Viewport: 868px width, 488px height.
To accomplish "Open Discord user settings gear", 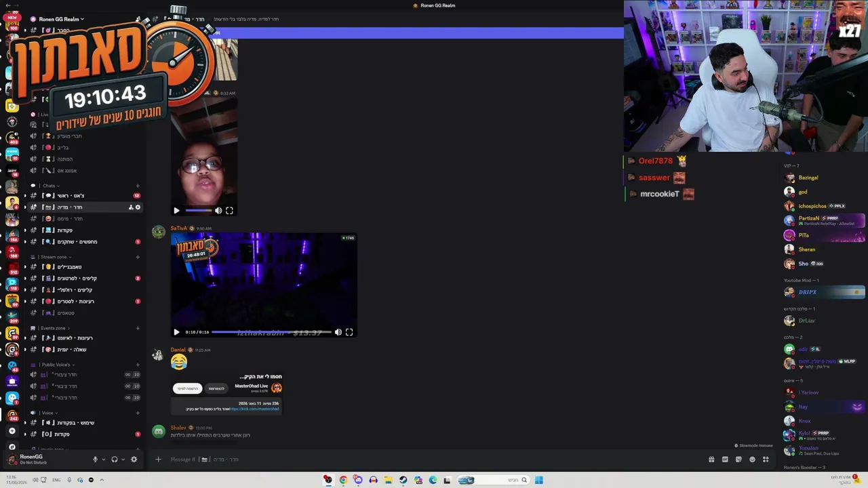I will [x=134, y=460].
